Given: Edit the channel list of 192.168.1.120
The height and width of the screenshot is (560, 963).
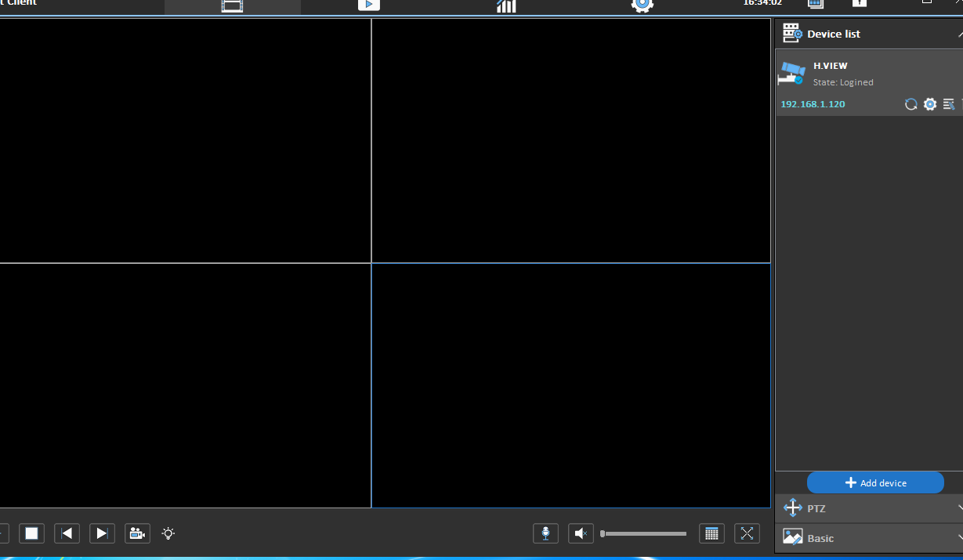Looking at the screenshot, I should [x=948, y=103].
